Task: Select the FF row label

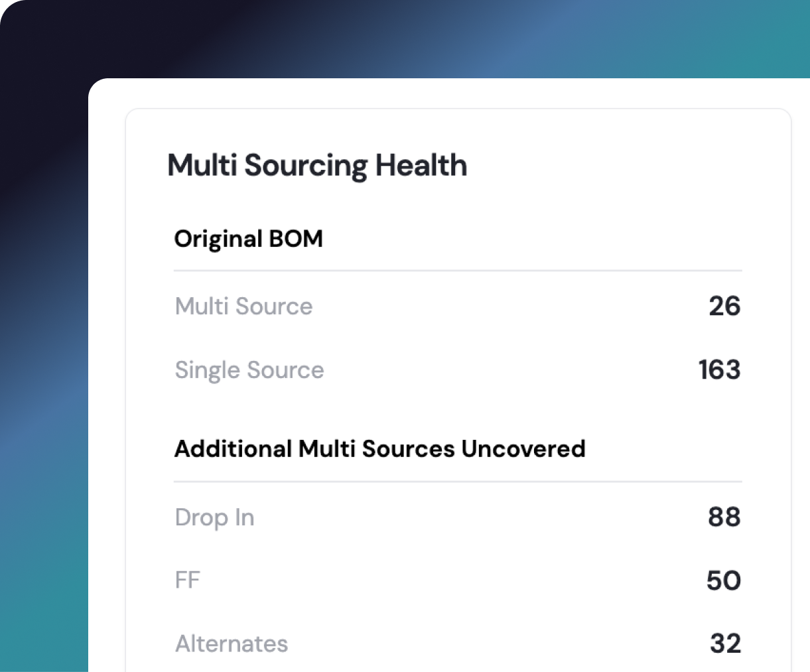Action: click(x=188, y=580)
